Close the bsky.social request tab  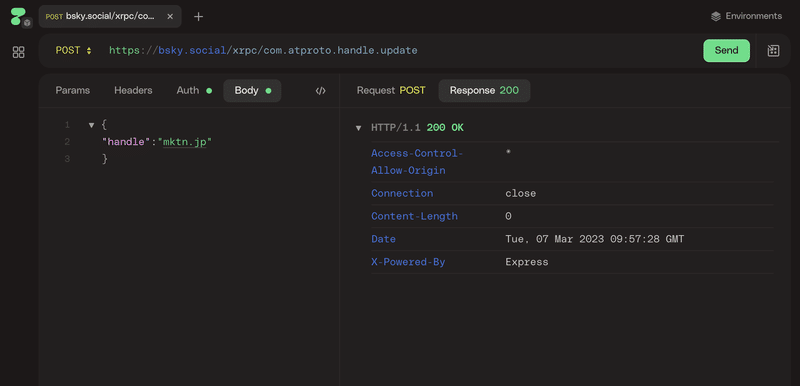point(170,16)
